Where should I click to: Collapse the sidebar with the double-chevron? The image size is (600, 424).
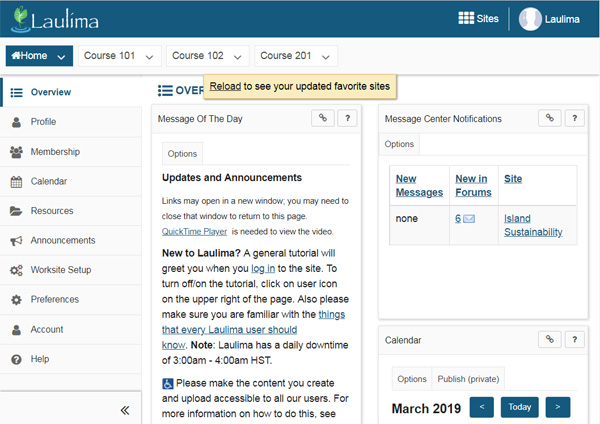tap(125, 410)
